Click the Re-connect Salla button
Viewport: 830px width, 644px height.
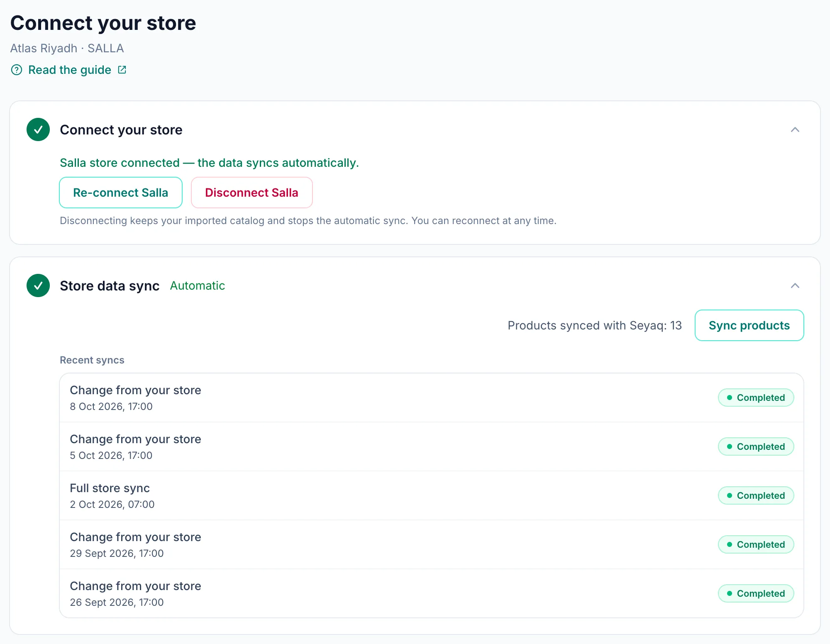click(x=121, y=193)
